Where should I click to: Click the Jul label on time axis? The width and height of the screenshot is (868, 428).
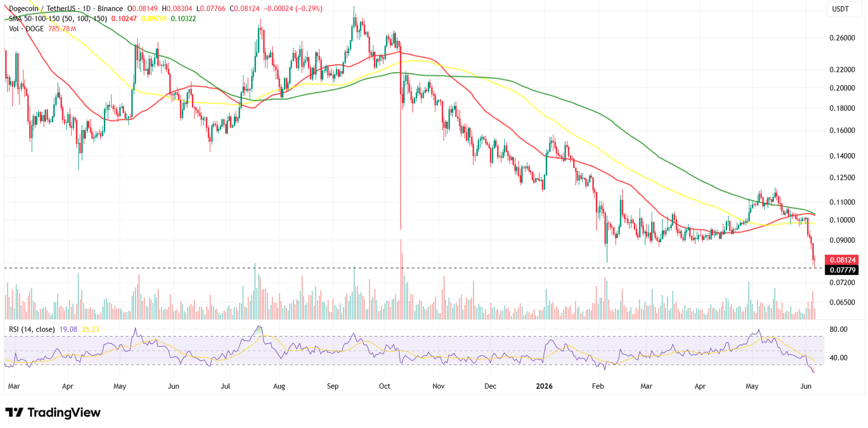[x=226, y=386]
